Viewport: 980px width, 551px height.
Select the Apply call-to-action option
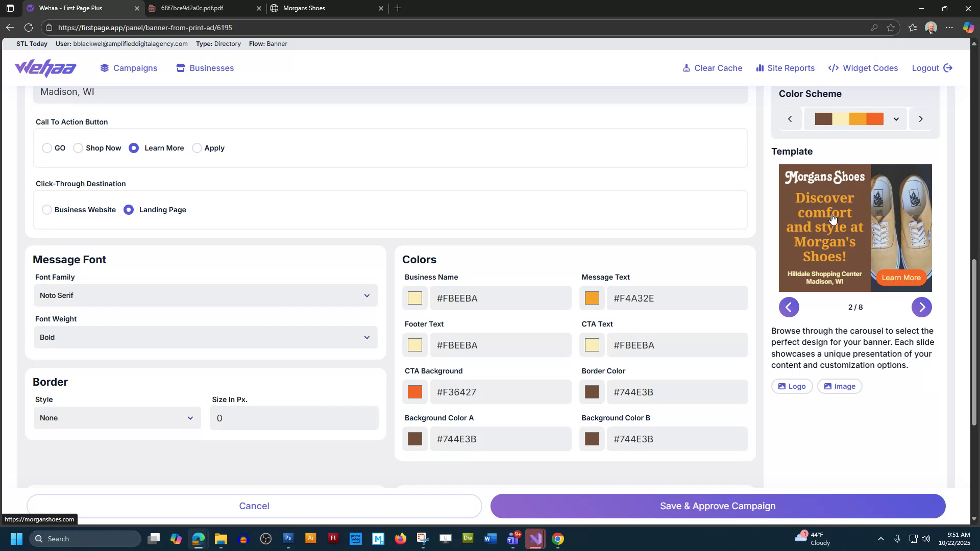click(197, 148)
